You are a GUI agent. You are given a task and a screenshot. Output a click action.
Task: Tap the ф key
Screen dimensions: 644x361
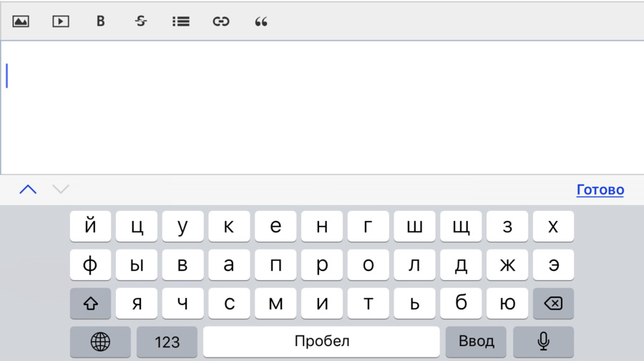[x=90, y=264]
